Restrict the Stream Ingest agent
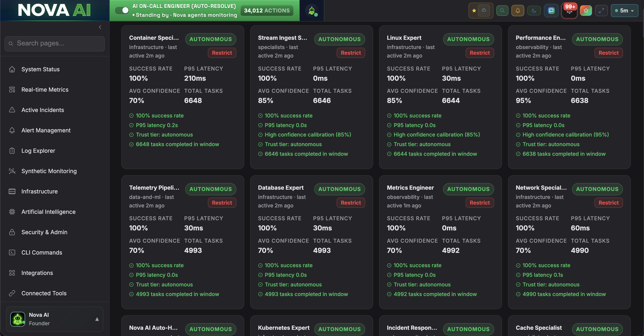 [351, 53]
